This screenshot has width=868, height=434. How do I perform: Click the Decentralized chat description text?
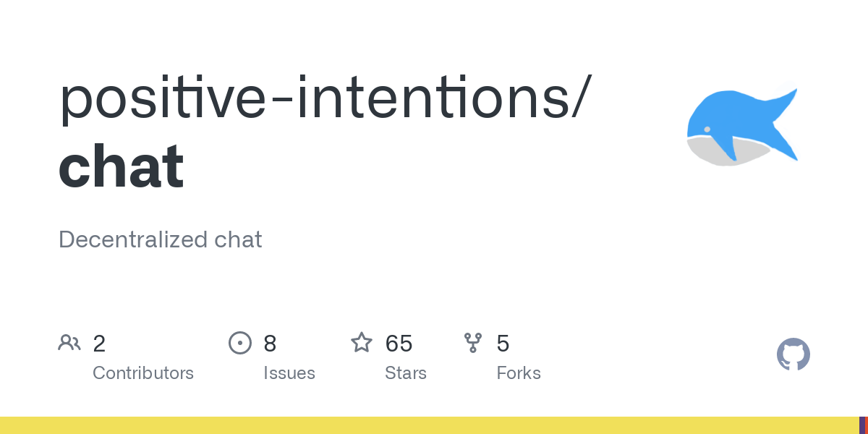point(160,239)
